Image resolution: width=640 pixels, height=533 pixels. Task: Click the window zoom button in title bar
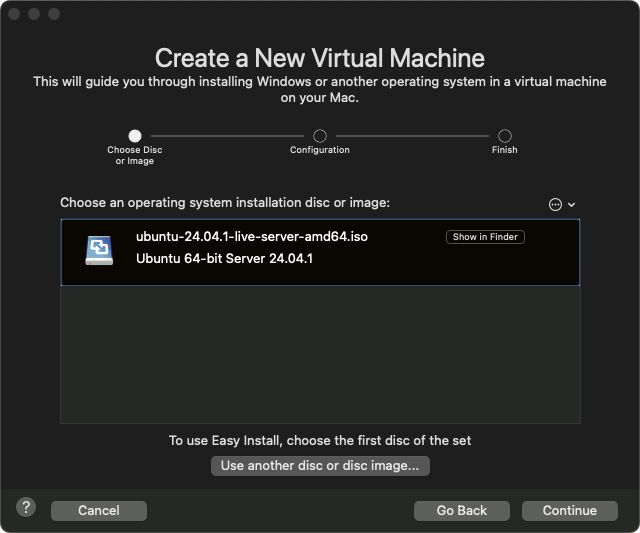click(54, 14)
